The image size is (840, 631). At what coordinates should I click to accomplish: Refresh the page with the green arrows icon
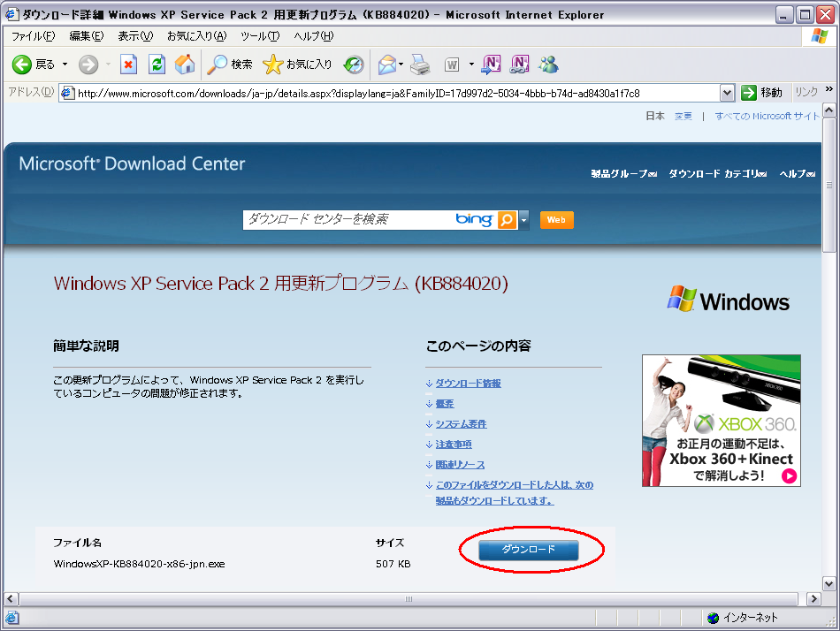157,65
